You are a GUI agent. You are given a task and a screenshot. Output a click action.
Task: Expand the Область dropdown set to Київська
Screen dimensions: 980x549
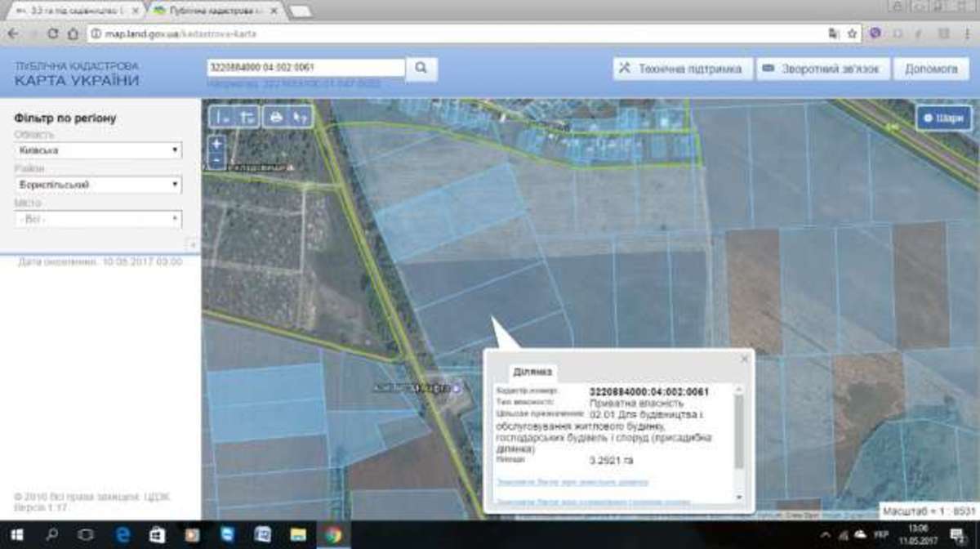pyautogui.click(x=98, y=150)
